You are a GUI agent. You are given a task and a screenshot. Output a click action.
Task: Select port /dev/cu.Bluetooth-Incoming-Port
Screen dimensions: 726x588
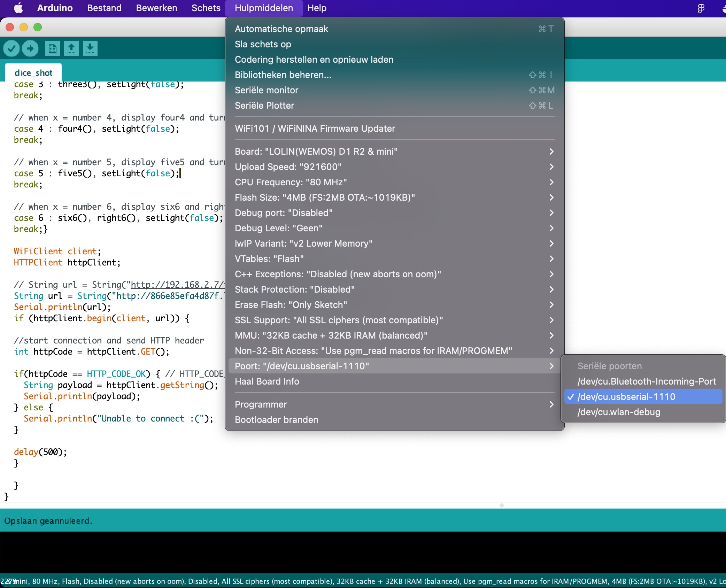[x=643, y=381]
